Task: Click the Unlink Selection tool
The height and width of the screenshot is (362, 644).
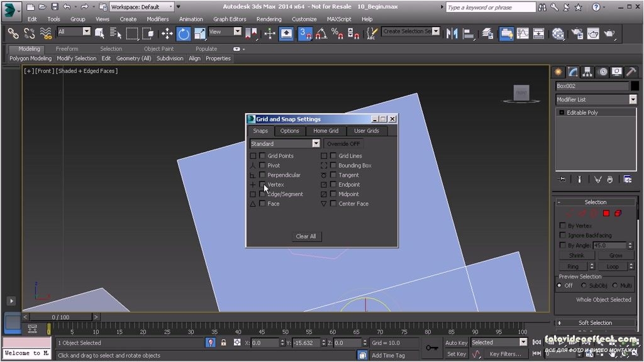Action: point(29,33)
